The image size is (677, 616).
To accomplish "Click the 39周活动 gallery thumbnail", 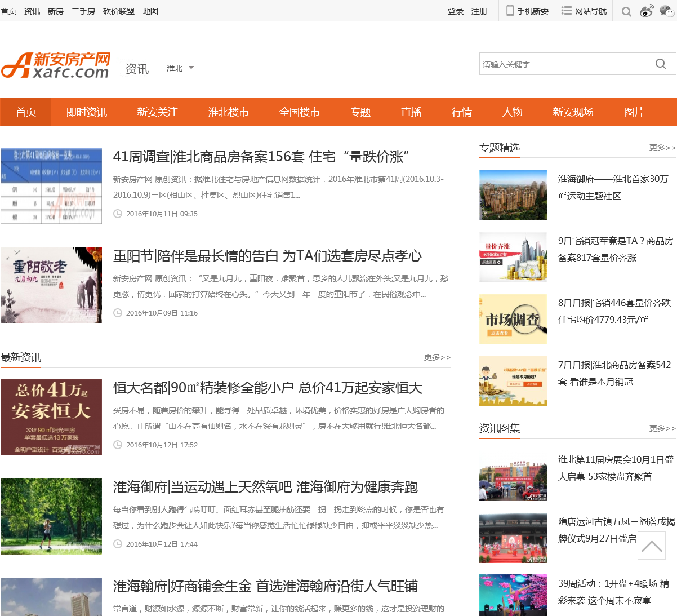I will [513, 595].
